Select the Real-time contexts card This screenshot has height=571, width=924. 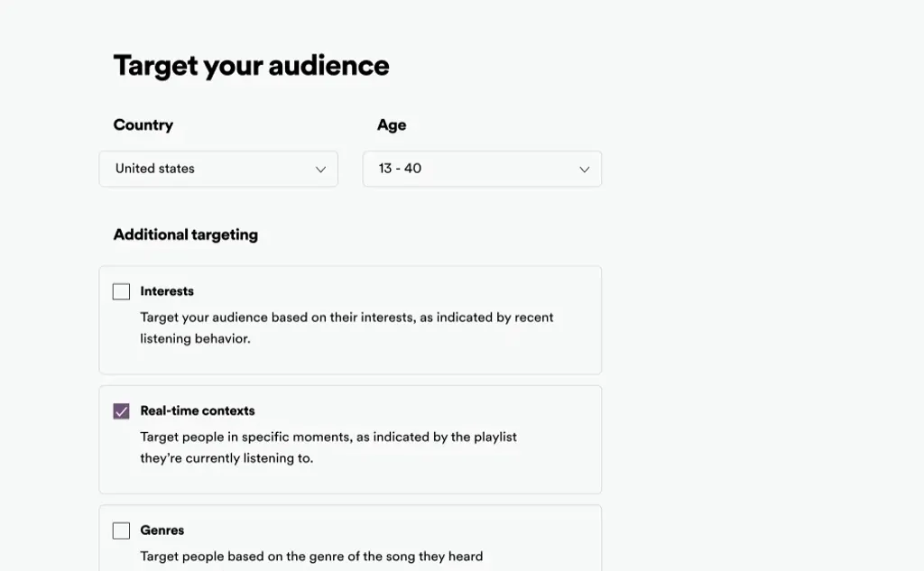point(350,439)
